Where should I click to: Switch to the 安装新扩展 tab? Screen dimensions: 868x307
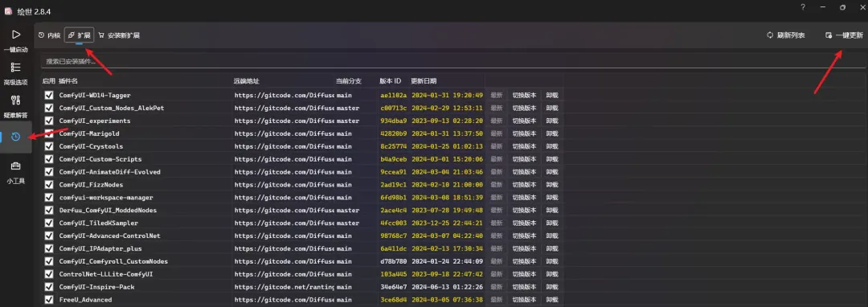point(119,35)
